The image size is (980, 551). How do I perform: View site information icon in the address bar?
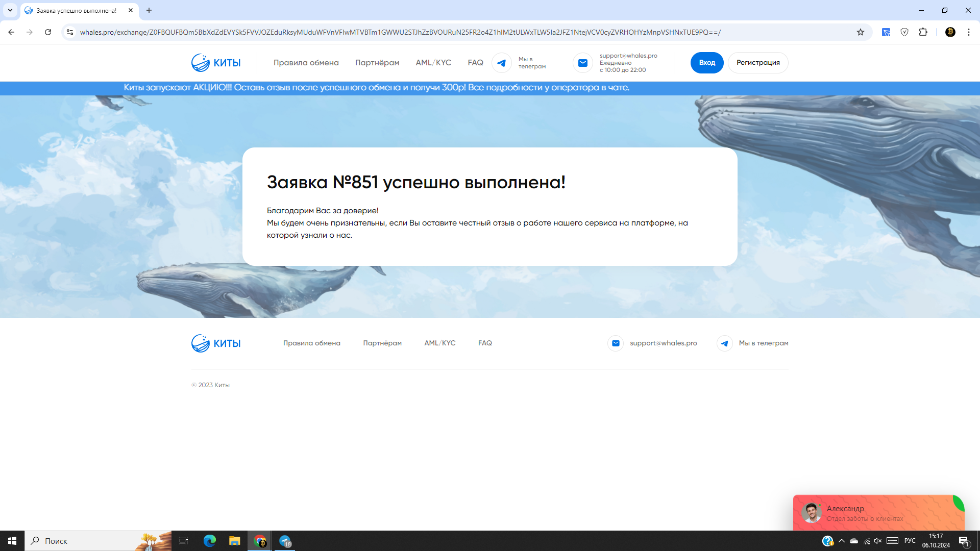(70, 32)
